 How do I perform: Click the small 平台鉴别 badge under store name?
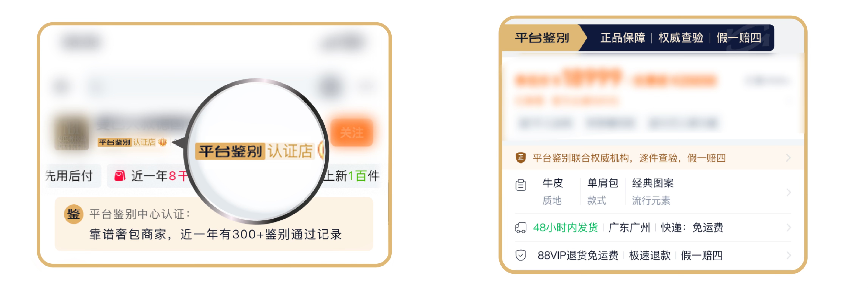click(114, 142)
